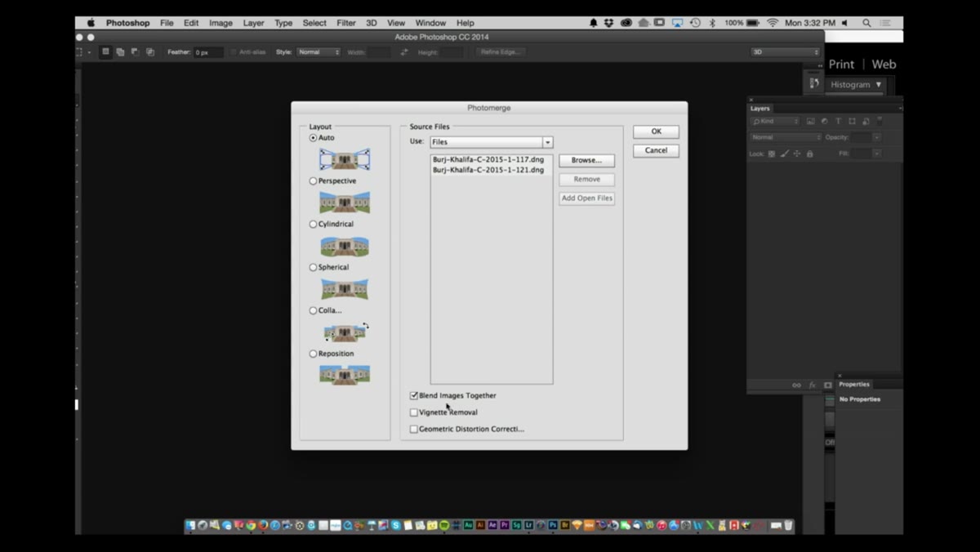Viewport: 980px width, 552px height.
Task: Select the Intersect with selection icon
Action: [x=150, y=51]
